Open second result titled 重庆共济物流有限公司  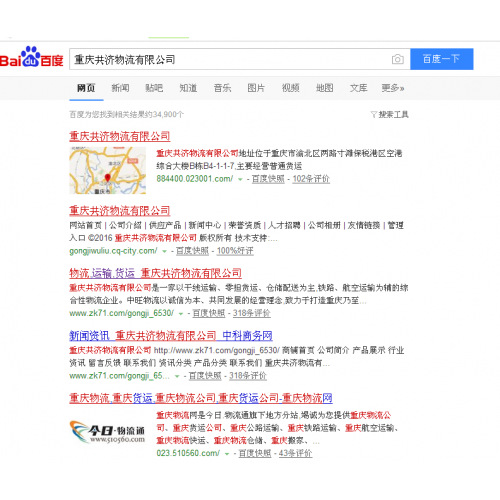(x=120, y=211)
